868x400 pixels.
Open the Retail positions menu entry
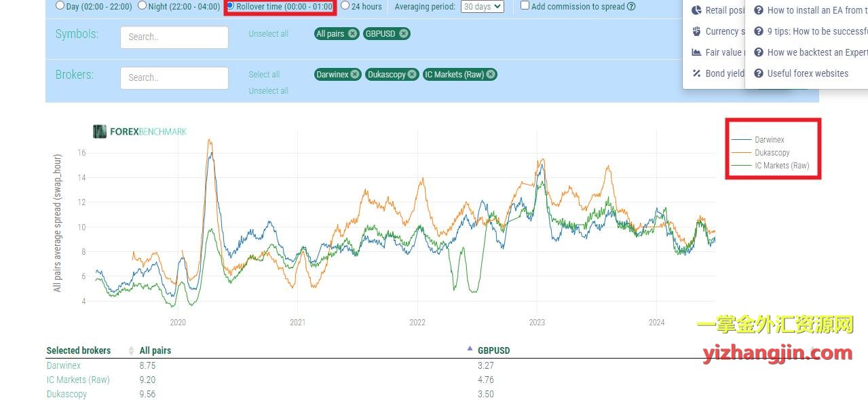click(x=718, y=10)
